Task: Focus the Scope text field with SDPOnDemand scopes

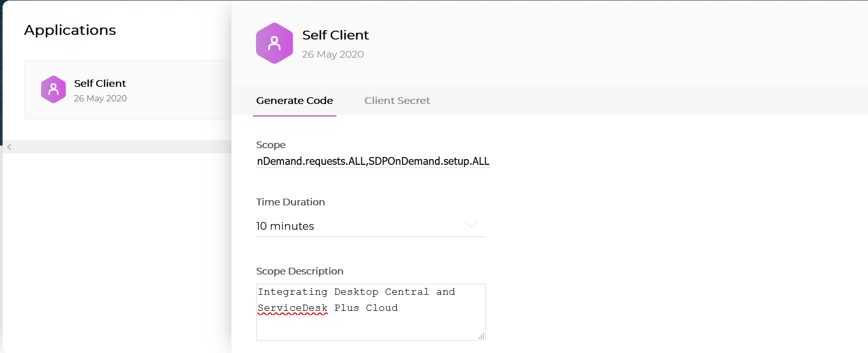Action: coord(373,161)
